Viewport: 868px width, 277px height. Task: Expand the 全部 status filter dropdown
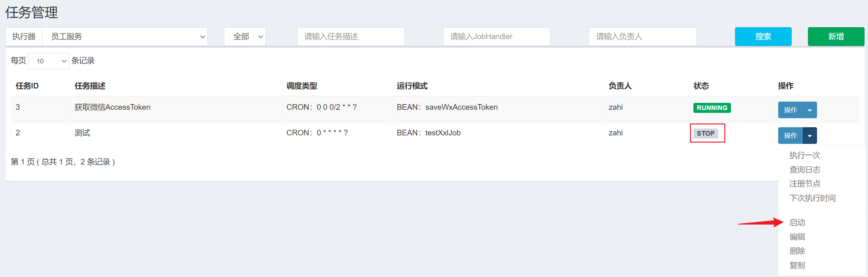[x=245, y=36]
